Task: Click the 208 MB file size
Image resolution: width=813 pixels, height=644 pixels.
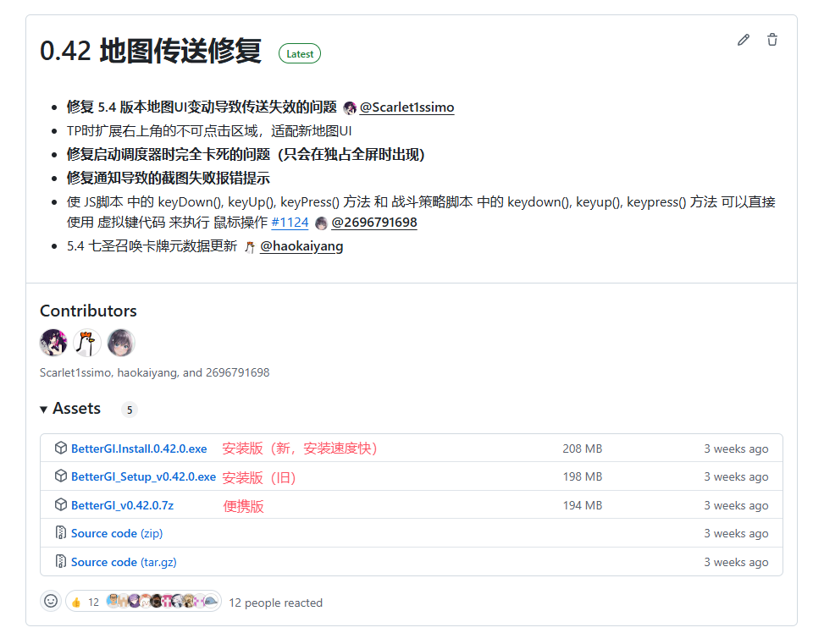Action: click(x=583, y=449)
